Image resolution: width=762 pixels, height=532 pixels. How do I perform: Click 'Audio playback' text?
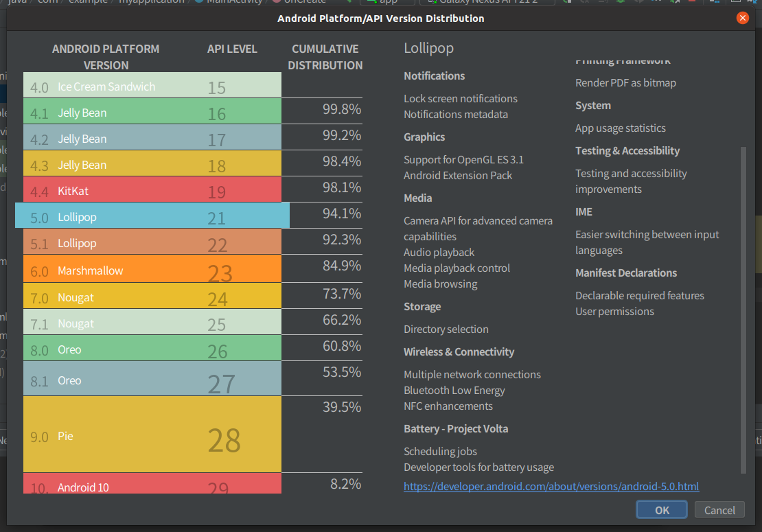[x=439, y=252]
